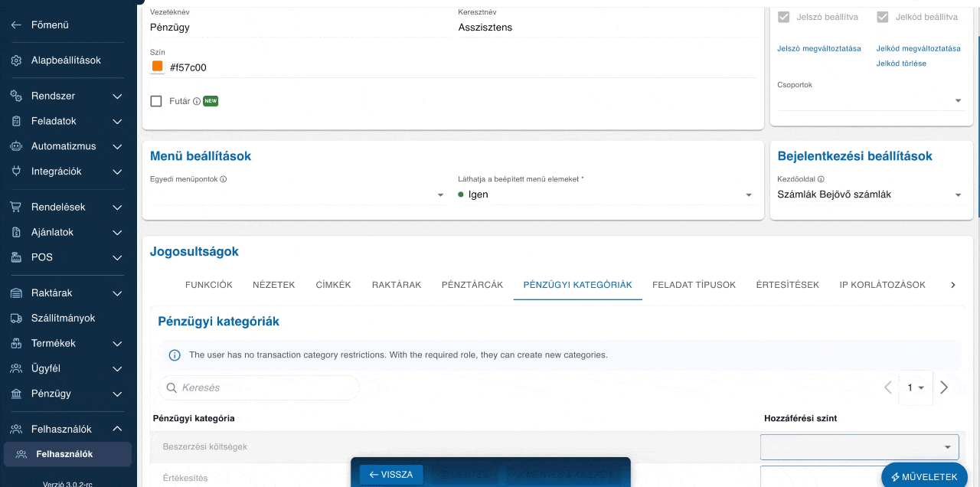This screenshot has width=980, height=487.
Task: Toggle the Jelkód beállítva checkbox
Action: point(883,17)
